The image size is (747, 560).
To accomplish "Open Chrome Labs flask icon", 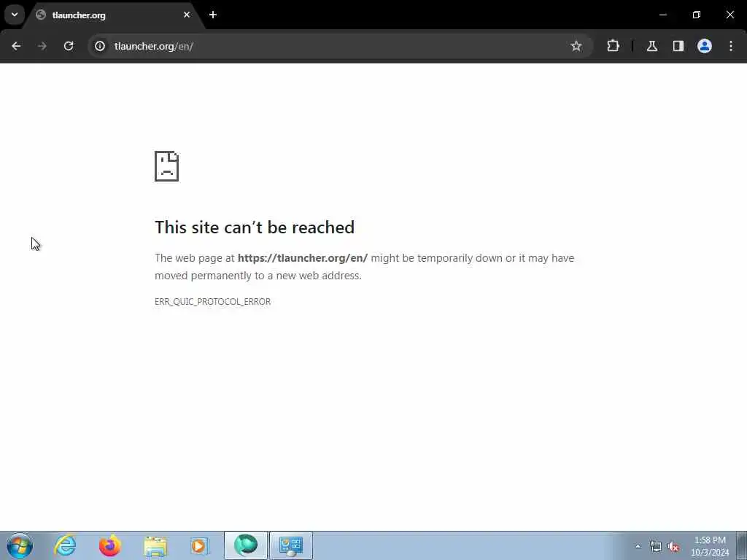I will (x=652, y=46).
